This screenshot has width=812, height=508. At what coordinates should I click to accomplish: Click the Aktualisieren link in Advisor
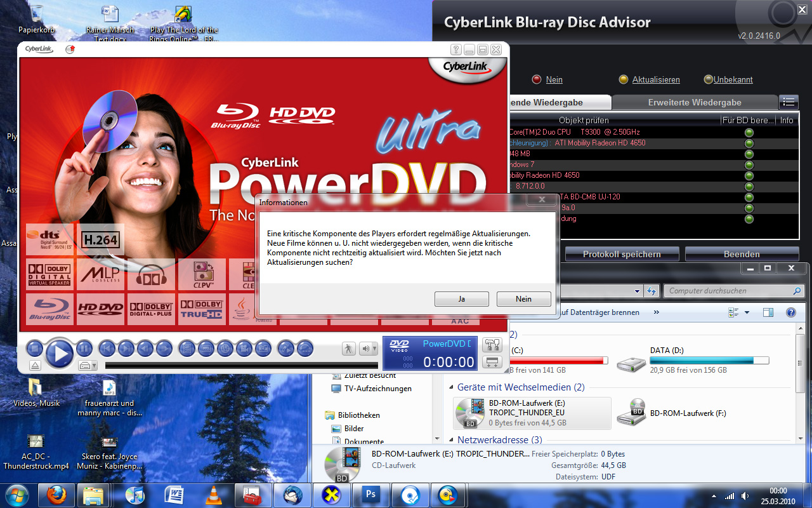(656, 79)
